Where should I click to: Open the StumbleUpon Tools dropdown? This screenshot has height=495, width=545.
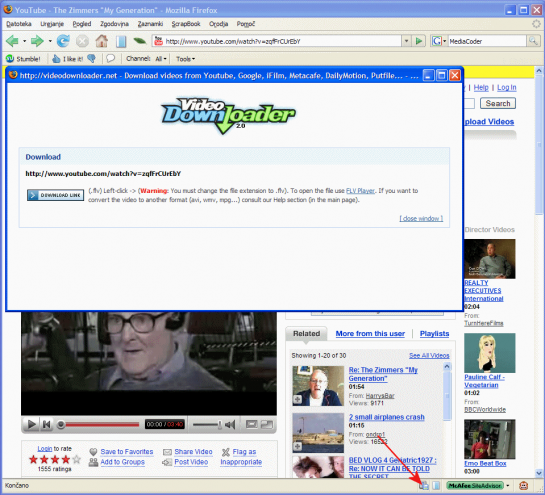tap(186, 59)
